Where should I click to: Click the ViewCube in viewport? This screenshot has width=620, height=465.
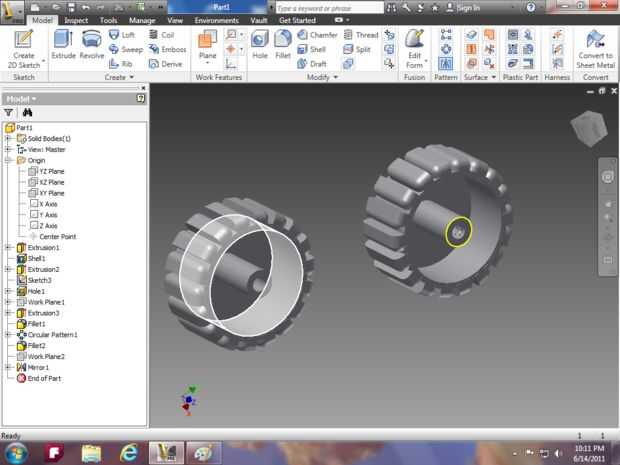click(589, 129)
